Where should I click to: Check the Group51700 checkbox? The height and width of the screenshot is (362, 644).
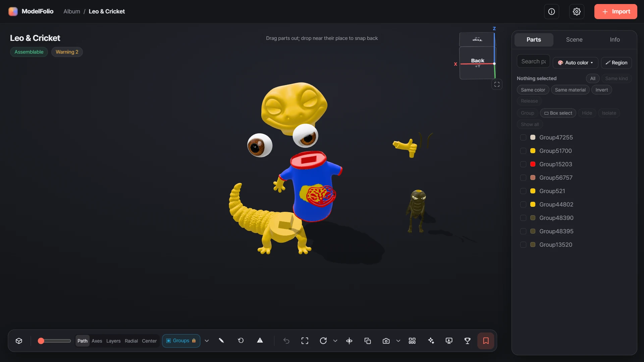point(523,151)
